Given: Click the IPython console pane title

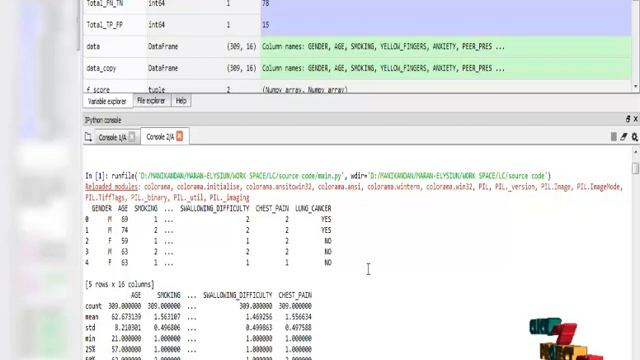Looking at the screenshot, I should [x=103, y=120].
